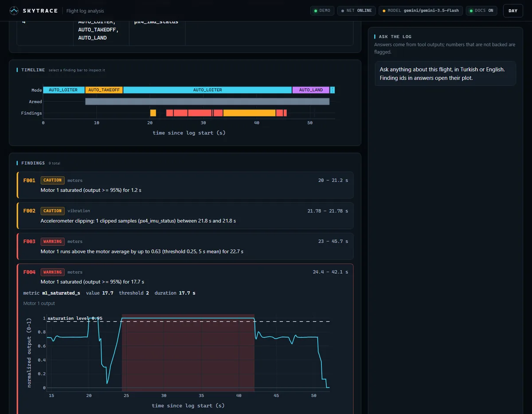Select the short orange finding bar near 20 s
532x414 pixels.
[153, 113]
